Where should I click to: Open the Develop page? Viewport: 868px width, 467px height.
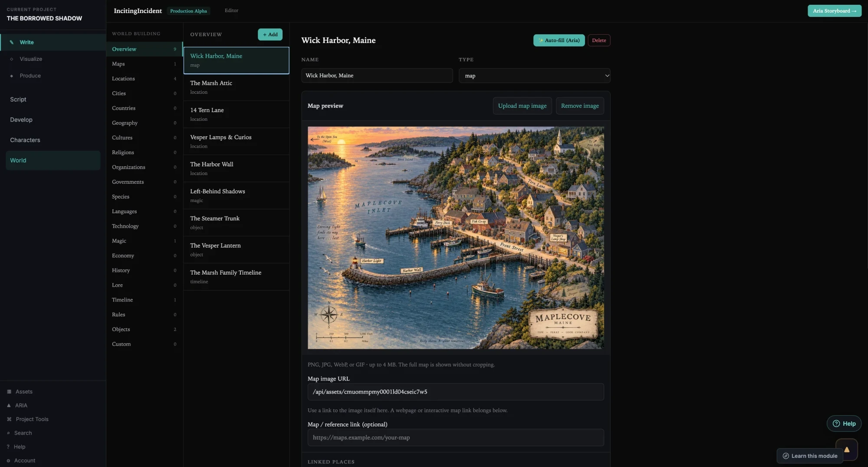pos(53,120)
